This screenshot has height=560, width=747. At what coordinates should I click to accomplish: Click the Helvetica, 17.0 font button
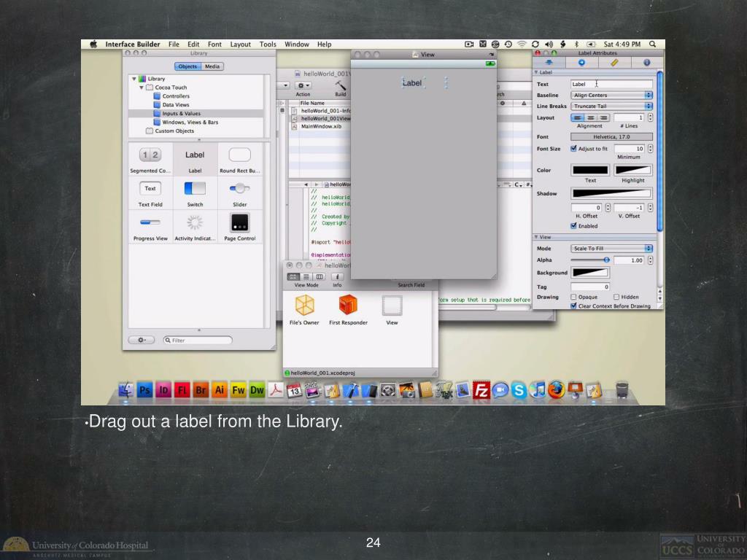(x=612, y=136)
